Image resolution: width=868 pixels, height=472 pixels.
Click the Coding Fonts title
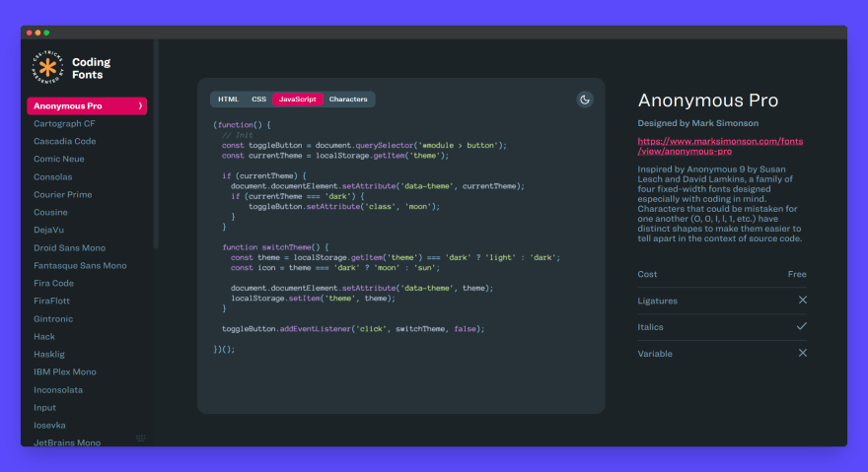coord(92,69)
